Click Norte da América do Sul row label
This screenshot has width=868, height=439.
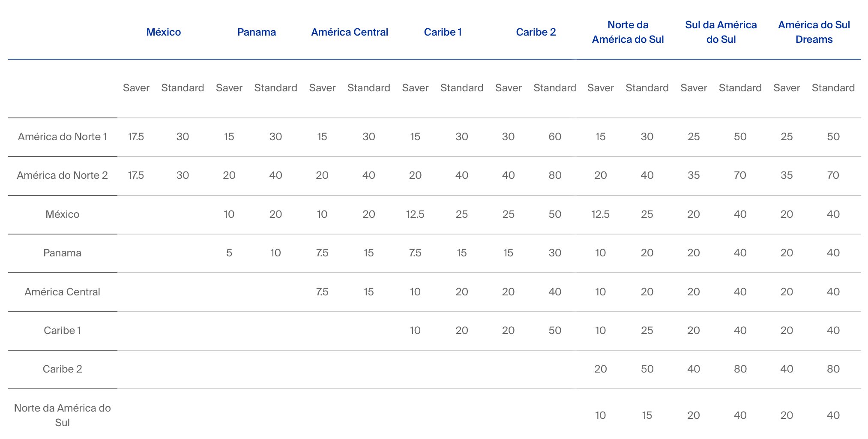click(63, 415)
